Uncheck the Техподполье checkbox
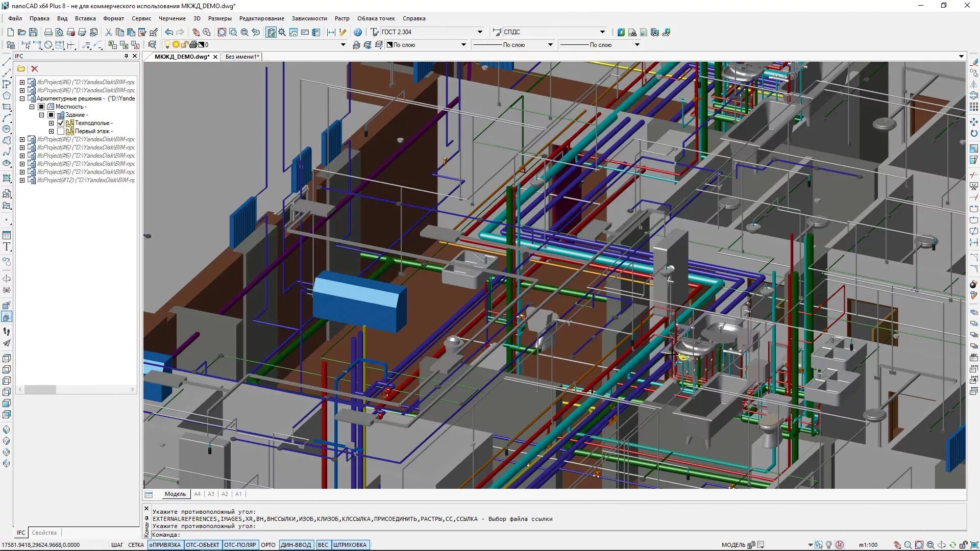Screen dimensions: 980x551 (x=61, y=123)
